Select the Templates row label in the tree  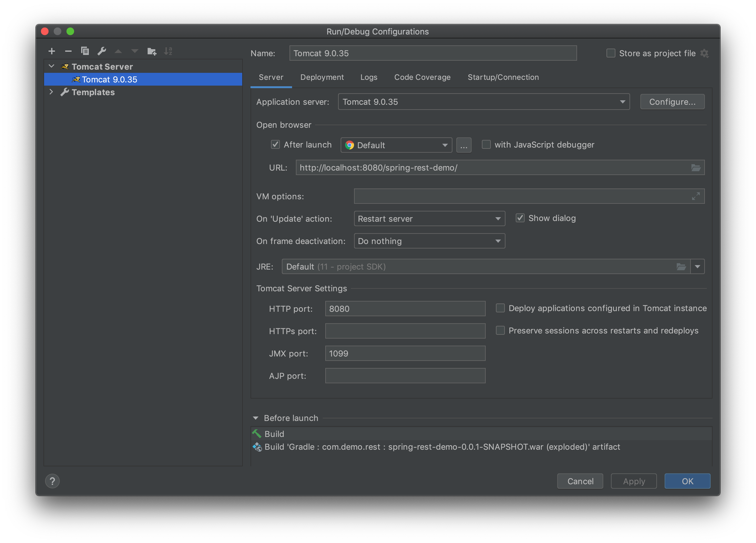[x=93, y=92]
